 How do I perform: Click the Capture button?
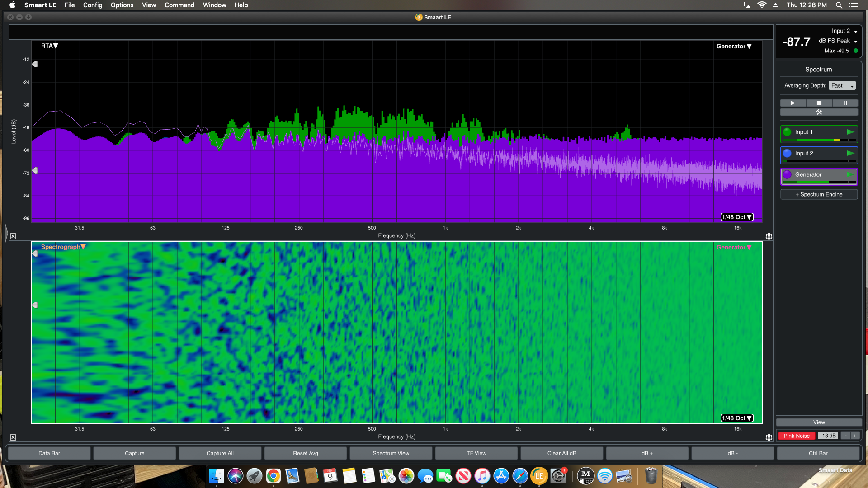135,453
